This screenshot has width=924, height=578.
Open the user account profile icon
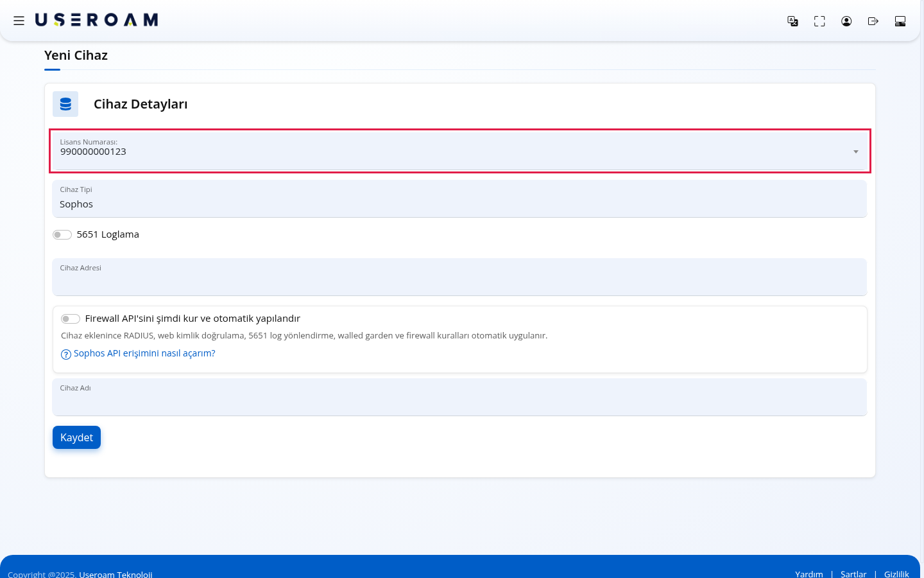click(846, 21)
